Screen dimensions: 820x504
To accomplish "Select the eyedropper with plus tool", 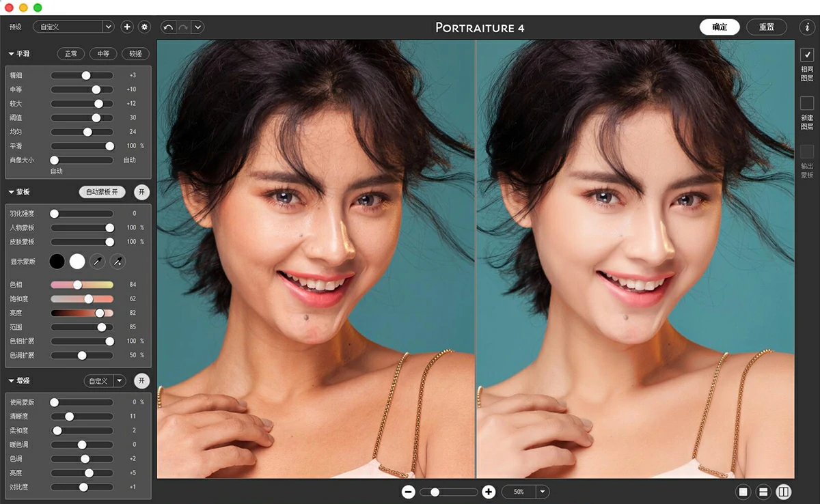I will (x=118, y=262).
